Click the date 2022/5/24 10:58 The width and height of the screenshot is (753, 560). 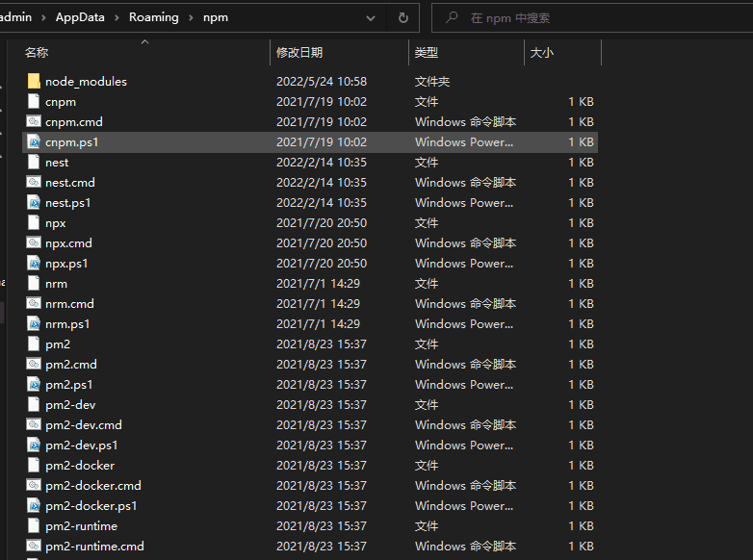[x=322, y=82]
